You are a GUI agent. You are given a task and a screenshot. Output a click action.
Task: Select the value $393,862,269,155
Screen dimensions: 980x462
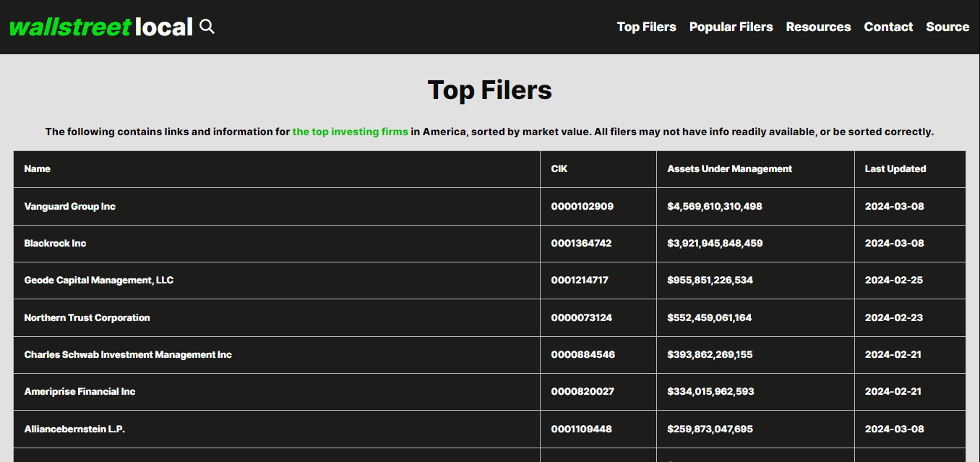710,354
